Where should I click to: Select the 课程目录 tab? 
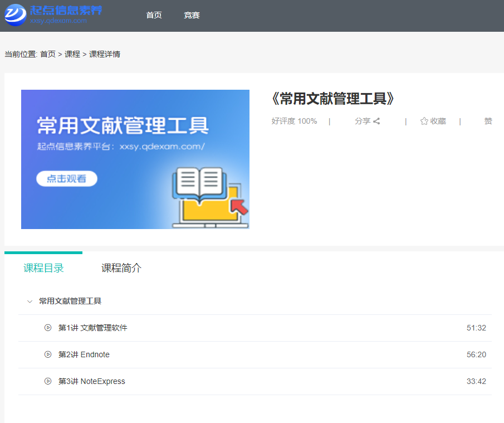(x=43, y=268)
